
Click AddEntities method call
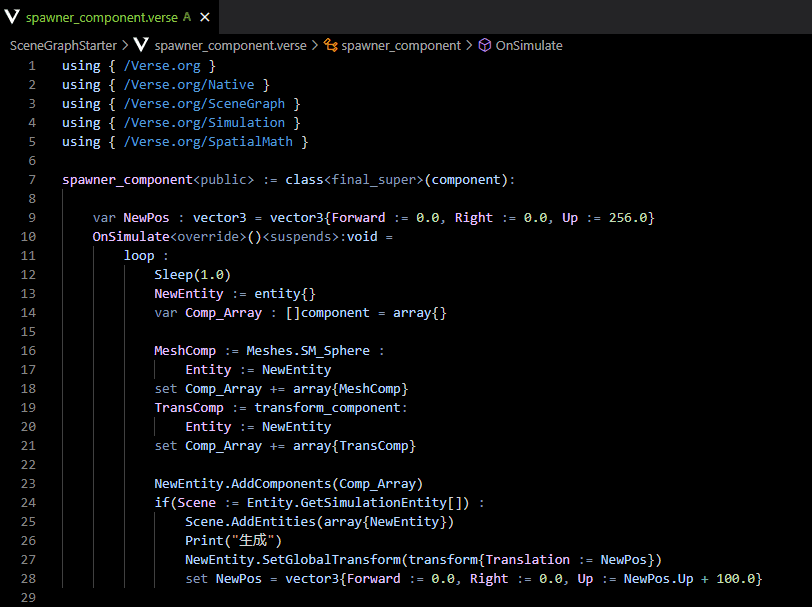click(x=273, y=522)
